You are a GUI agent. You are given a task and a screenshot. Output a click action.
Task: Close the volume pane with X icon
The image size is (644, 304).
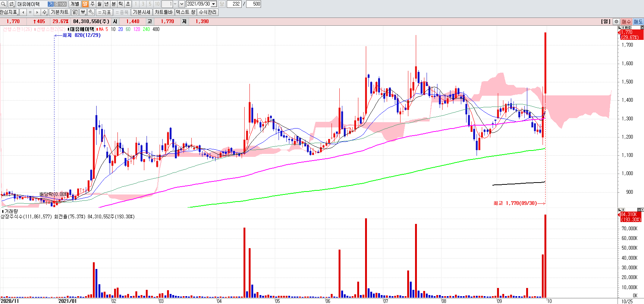pyautogui.click(x=642, y=210)
